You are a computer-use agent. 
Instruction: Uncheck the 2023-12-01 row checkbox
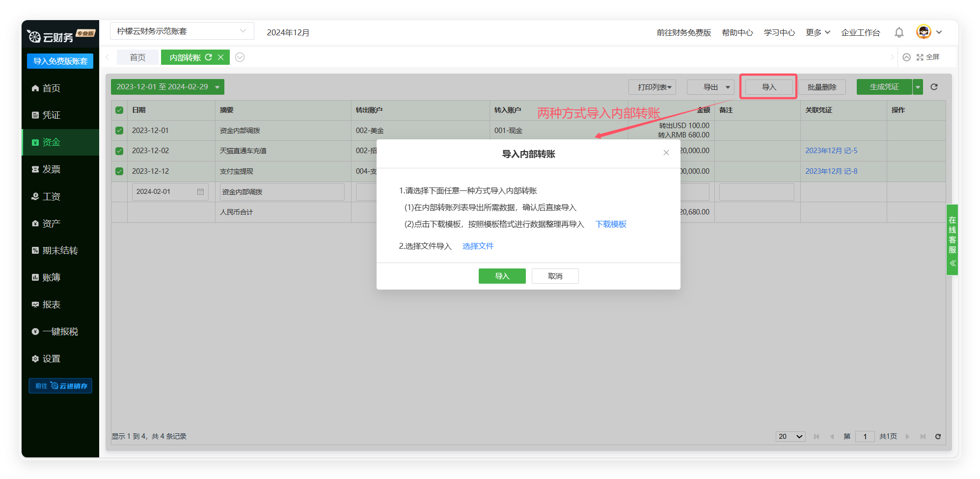(119, 131)
